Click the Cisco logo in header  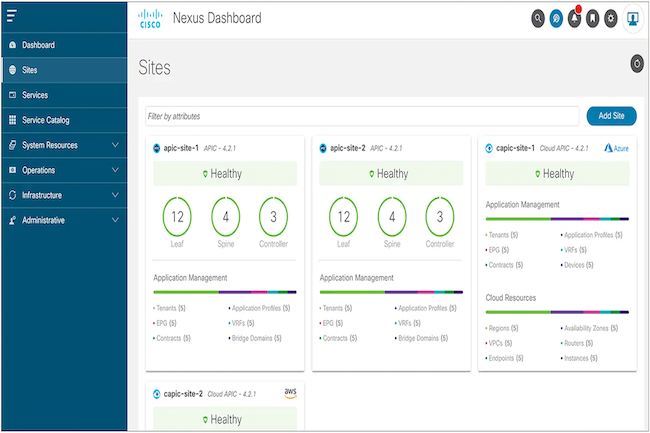tap(145, 19)
